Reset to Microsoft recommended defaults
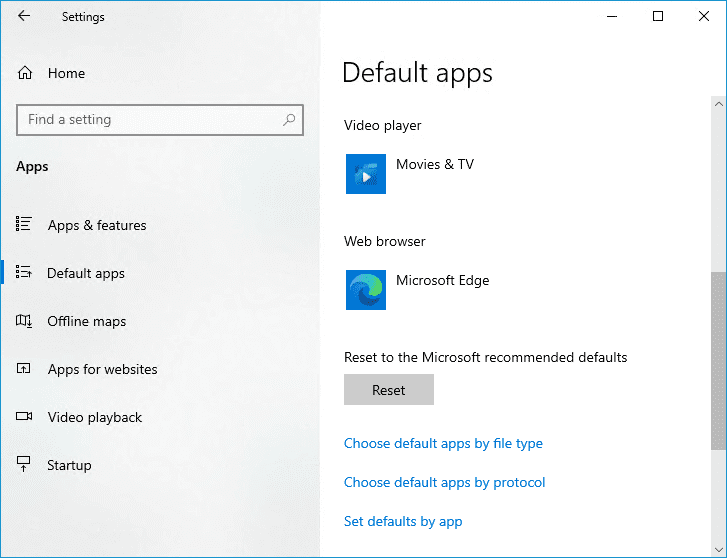Image resolution: width=727 pixels, height=558 pixels. (x=389, y=390)
